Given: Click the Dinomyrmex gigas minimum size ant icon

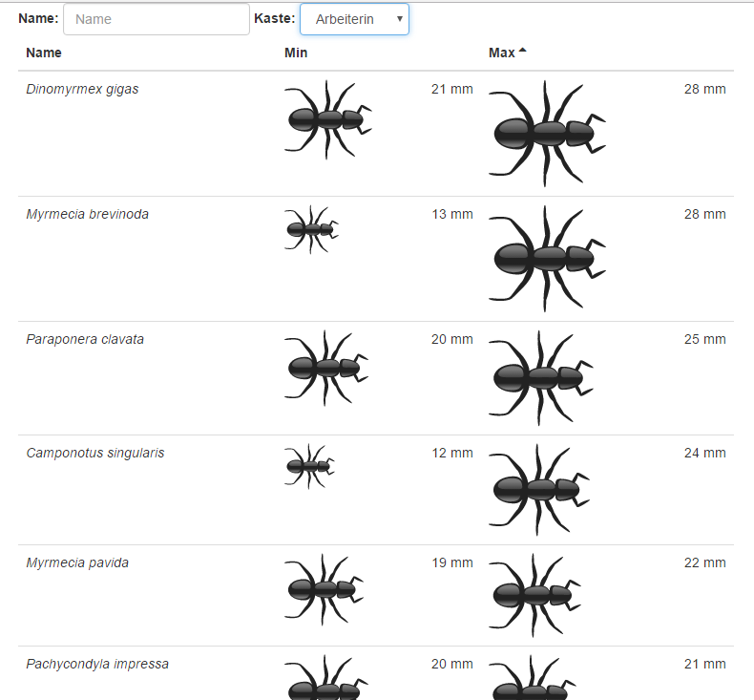Looking at the screenshot, I should point(327,119).
